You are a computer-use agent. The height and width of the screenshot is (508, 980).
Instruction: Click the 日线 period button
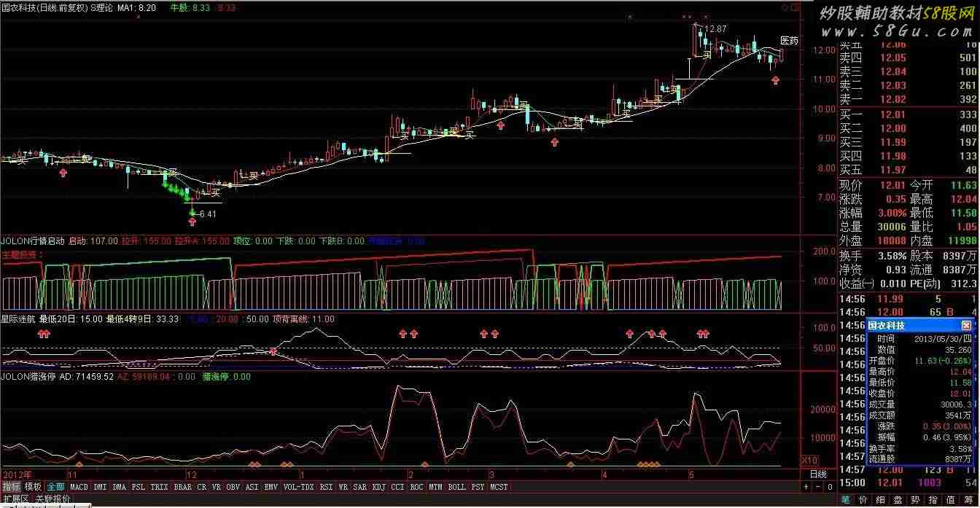819,474
